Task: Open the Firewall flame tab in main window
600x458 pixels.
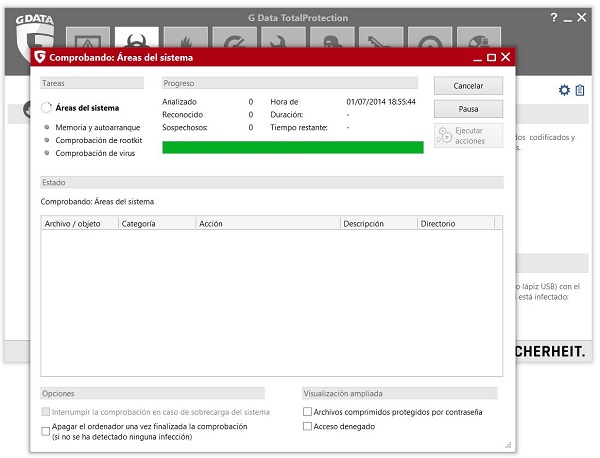Action: tap(186, 37)
